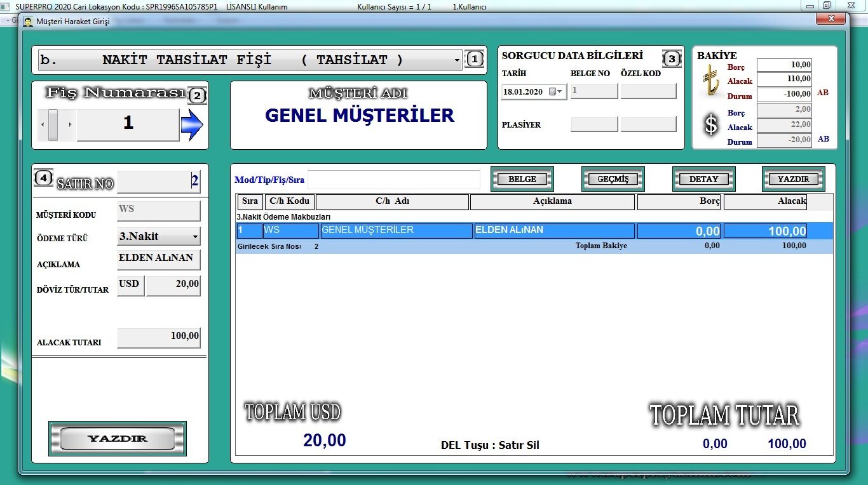This screenshot has height=485, width=868.
Task: Click the TL Alacak balance field showing 110,00
Action: [784, 79]
